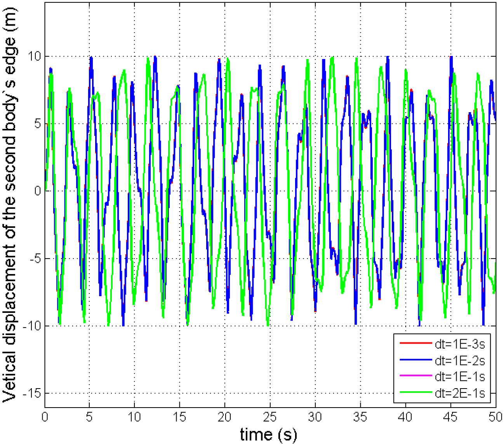Click x-axis tick label 5
The width and height of the screenshot is (504, 446).
point(89,417)
